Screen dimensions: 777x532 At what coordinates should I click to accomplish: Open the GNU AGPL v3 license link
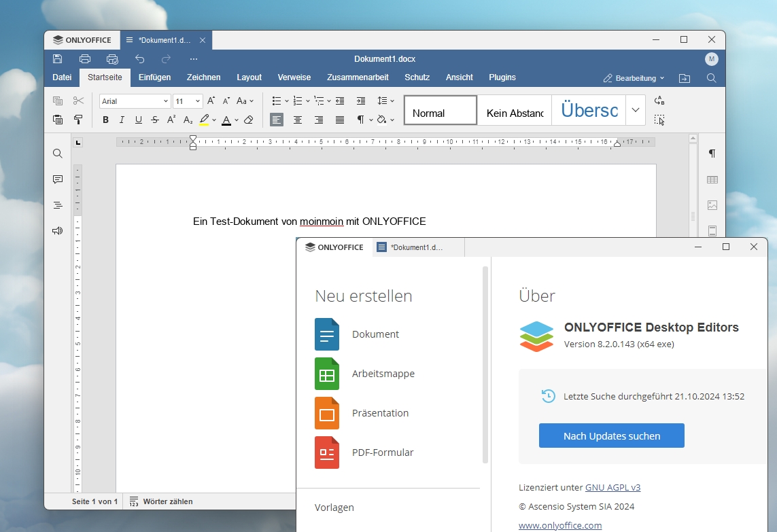pyautogui.click(x=613, y=487)
